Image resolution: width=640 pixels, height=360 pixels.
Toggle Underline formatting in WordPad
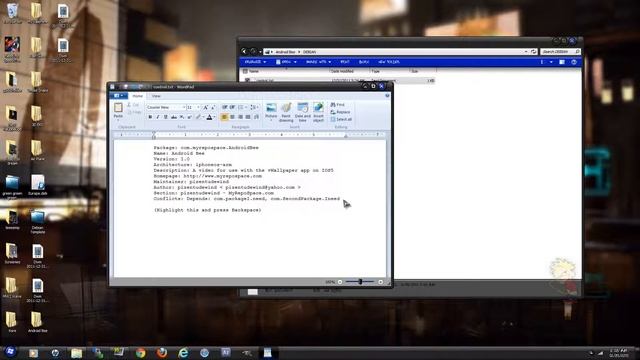point(166,117)
